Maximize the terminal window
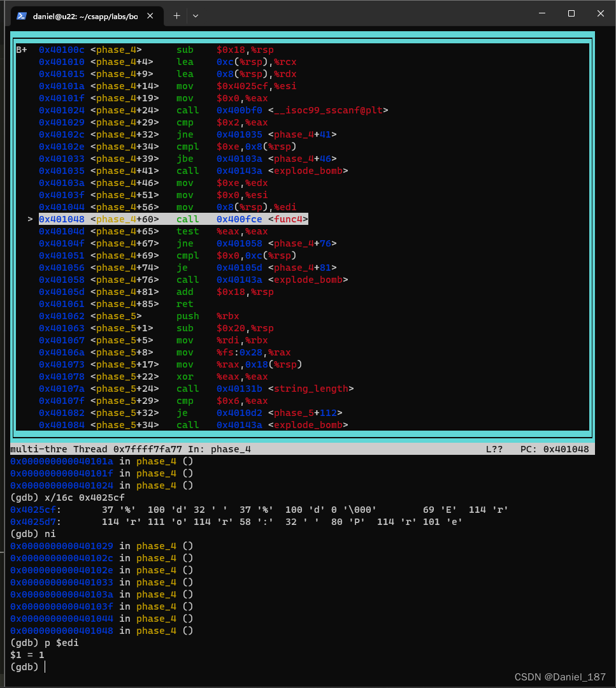 pyautogui.click(x=571, y=14)
